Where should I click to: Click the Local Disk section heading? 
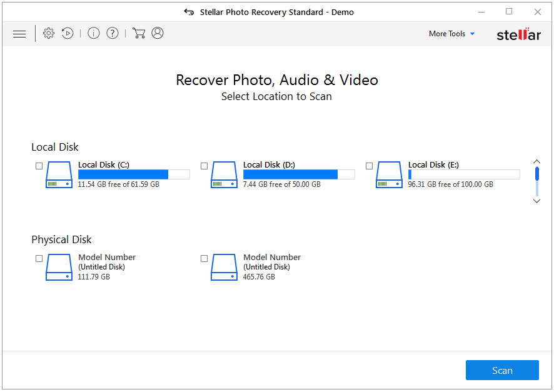coord(54,147)
